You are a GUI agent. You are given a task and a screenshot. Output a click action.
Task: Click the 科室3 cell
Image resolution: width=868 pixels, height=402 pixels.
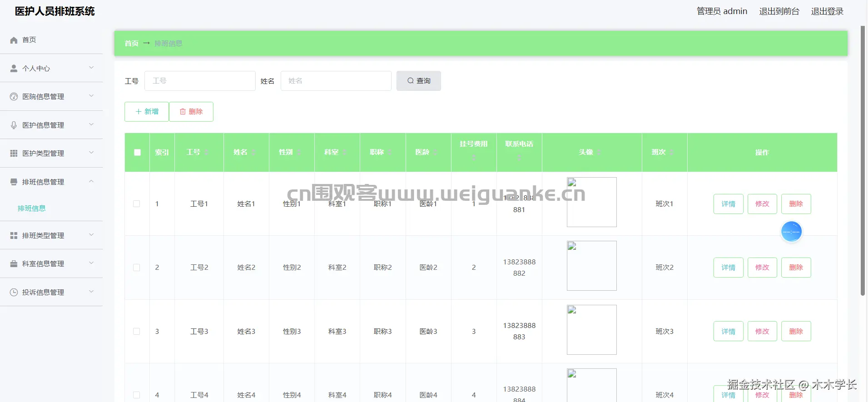[337, 332]
